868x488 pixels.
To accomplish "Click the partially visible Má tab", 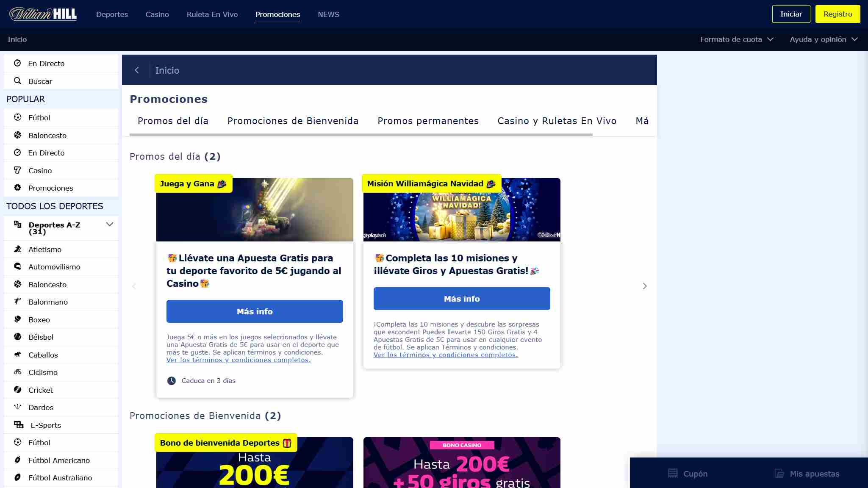I will pyautogui.click(x=642, y=121).
